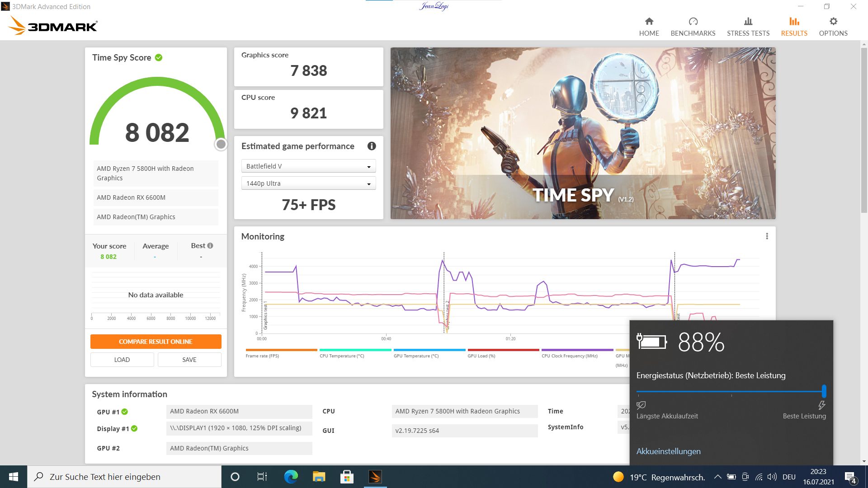Click the info icon beside Best

pos(210,246)
